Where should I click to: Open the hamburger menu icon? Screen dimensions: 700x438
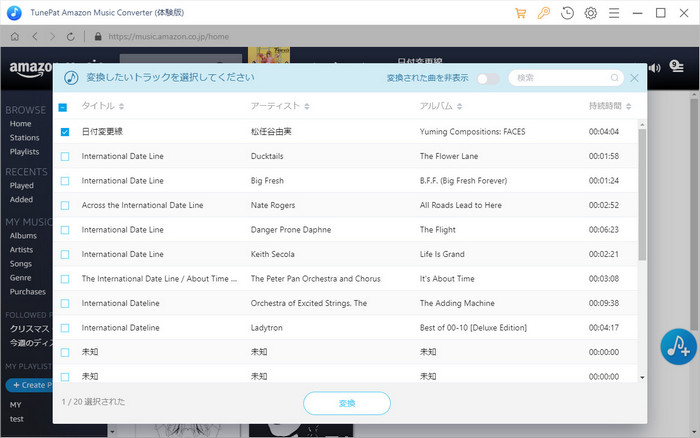pos(614,13)
